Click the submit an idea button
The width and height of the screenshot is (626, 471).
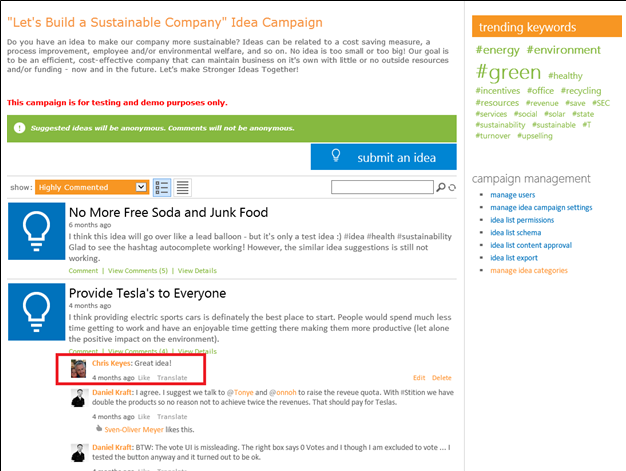pos(383,157)
